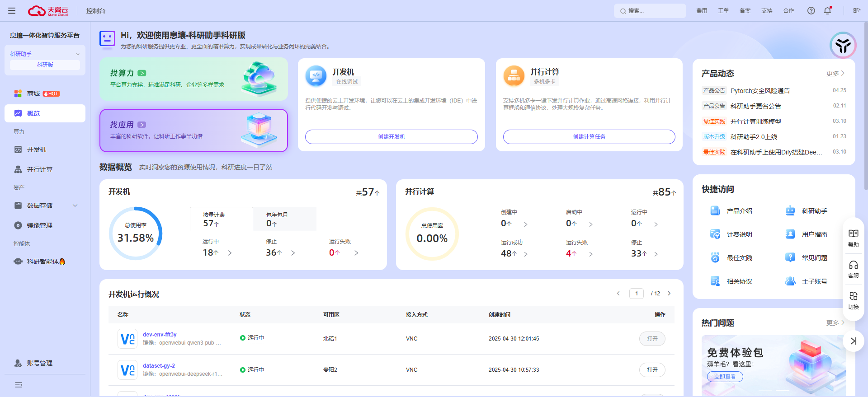The image size is (868, 397).
Task: Expand 开发机 停止 36 chevron
Action: tap(293, 253)
